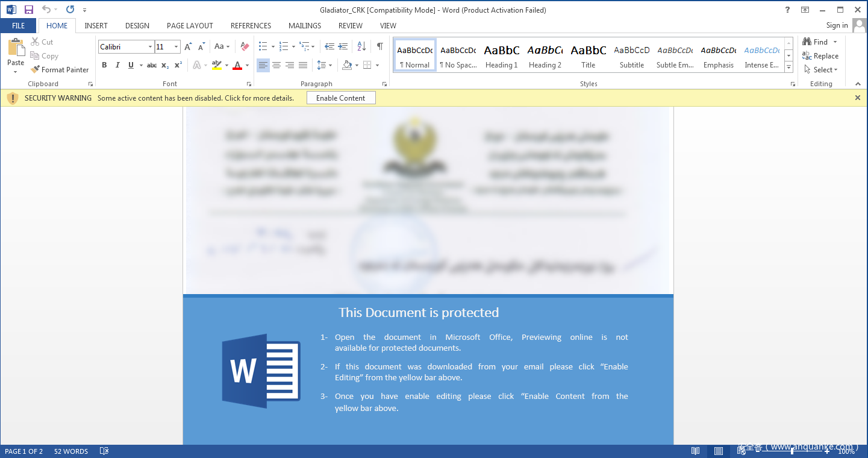Toggle Bold formatting
This screenshot has height=458, width=868.
pyautogui.click(x=104, y=65)
